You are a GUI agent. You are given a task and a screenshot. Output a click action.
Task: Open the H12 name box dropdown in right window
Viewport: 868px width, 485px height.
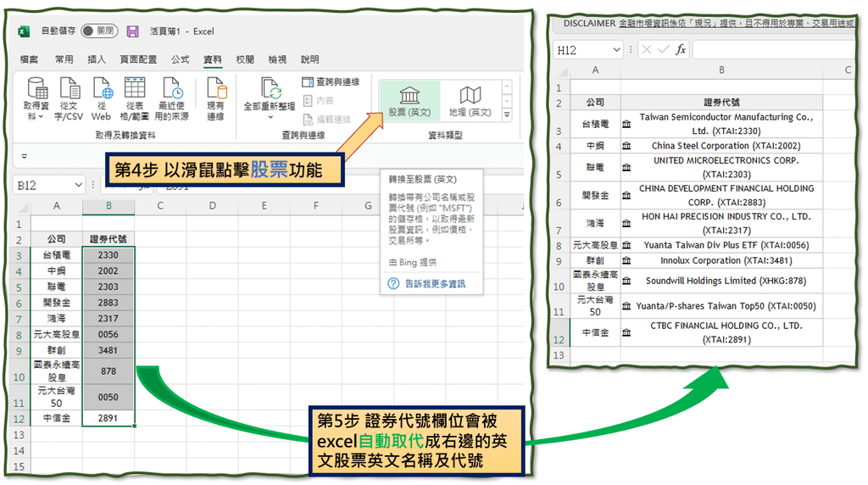pos(617,50)
